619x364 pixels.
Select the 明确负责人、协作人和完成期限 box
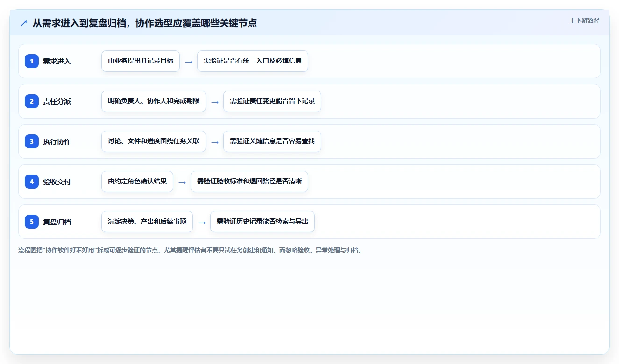[154, 101]
